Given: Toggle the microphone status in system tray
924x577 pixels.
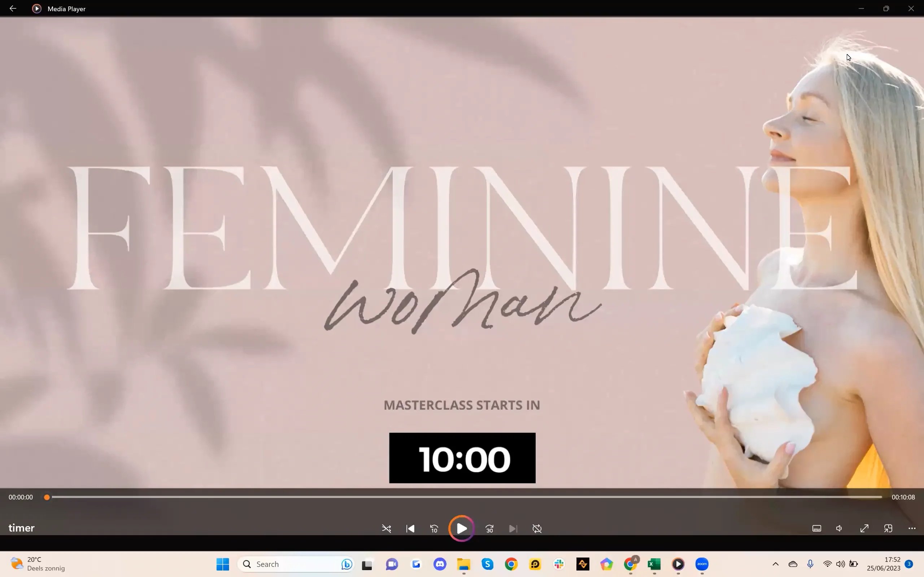Looking at the screenshot, I should coord(810,564).
